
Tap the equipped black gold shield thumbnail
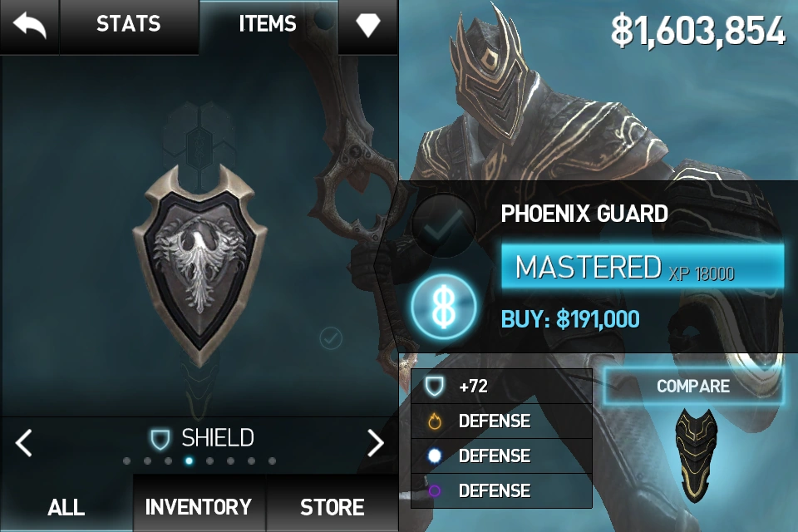click(x=695, y=455)
